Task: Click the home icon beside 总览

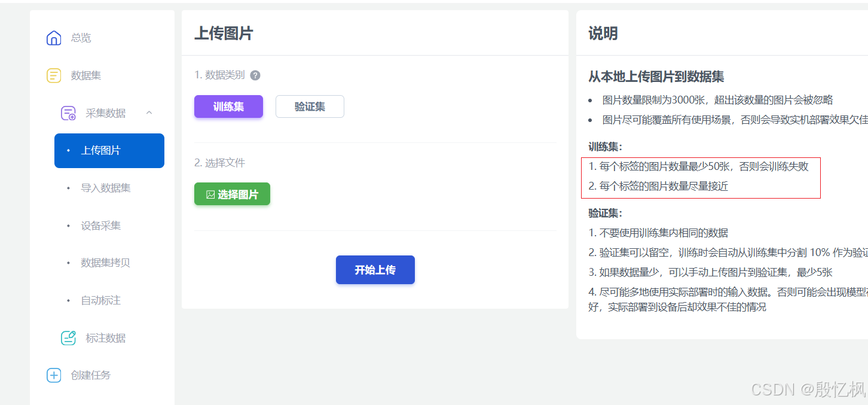Action: [54, 38]
